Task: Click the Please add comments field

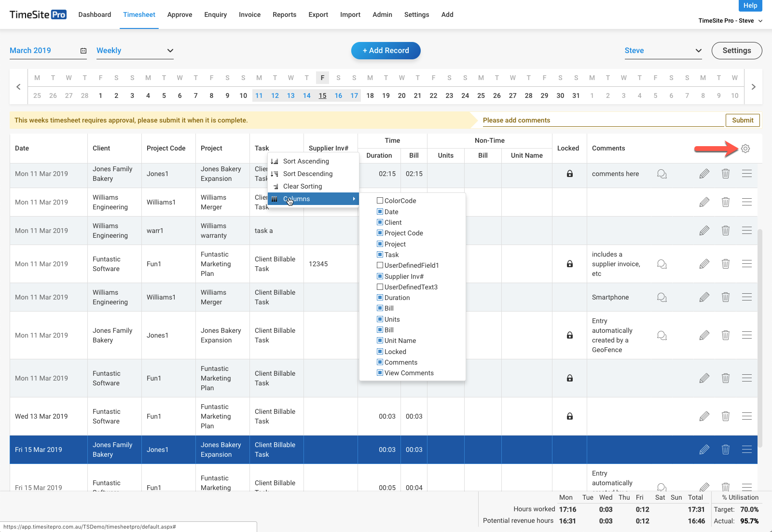Action: [x=603, y=120]
